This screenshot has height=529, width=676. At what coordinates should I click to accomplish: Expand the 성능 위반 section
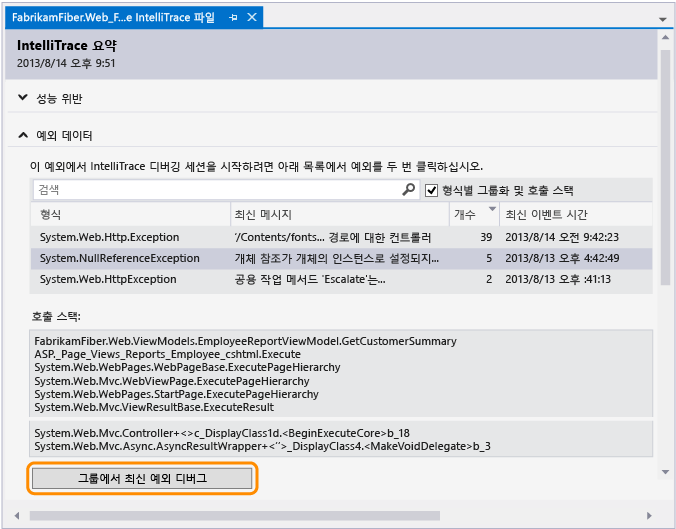click(23, 98)
